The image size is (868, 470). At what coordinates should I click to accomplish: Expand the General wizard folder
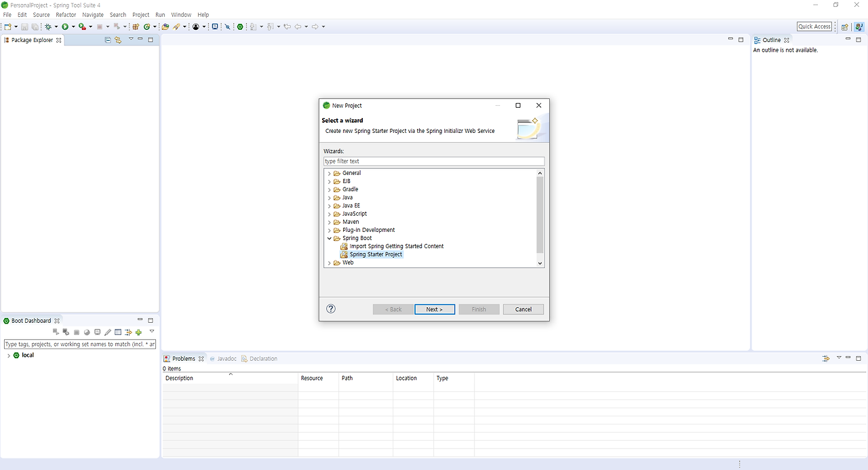(330, 173)
